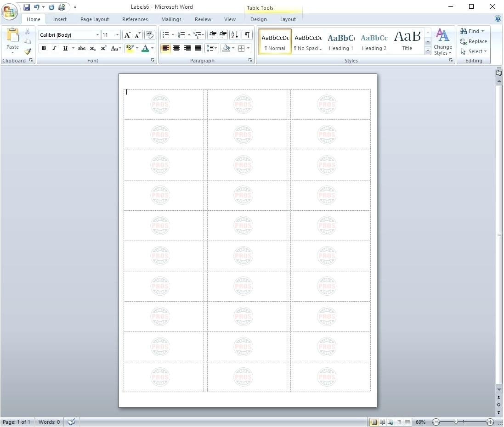Click the Grow Font icon

(127, 35)
